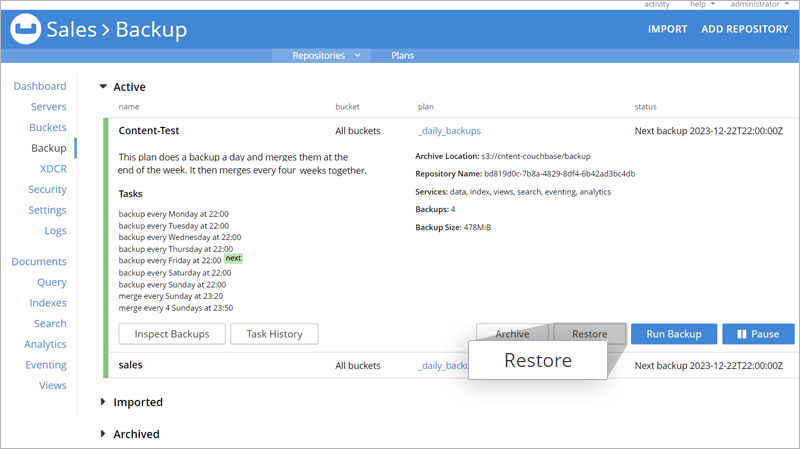
Task: Open the activity link
Action: pyautogui.click(x=657, y=4)
